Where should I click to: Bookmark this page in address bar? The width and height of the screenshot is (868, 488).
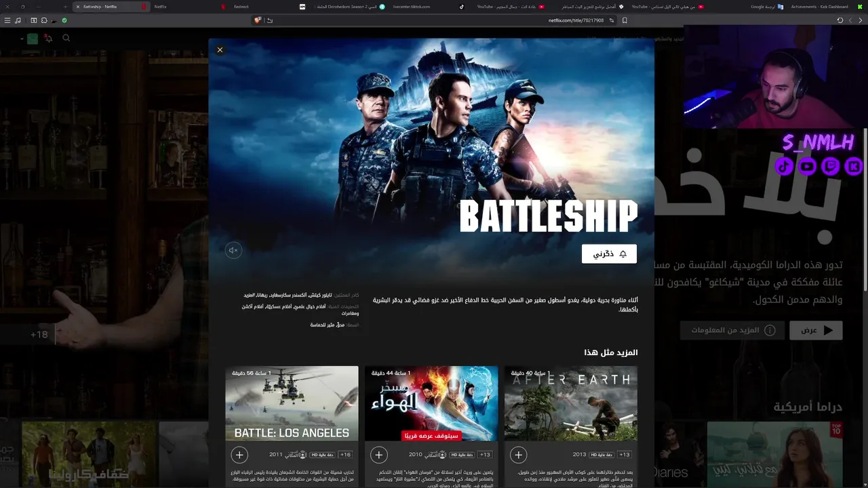(x=625, y=20)
